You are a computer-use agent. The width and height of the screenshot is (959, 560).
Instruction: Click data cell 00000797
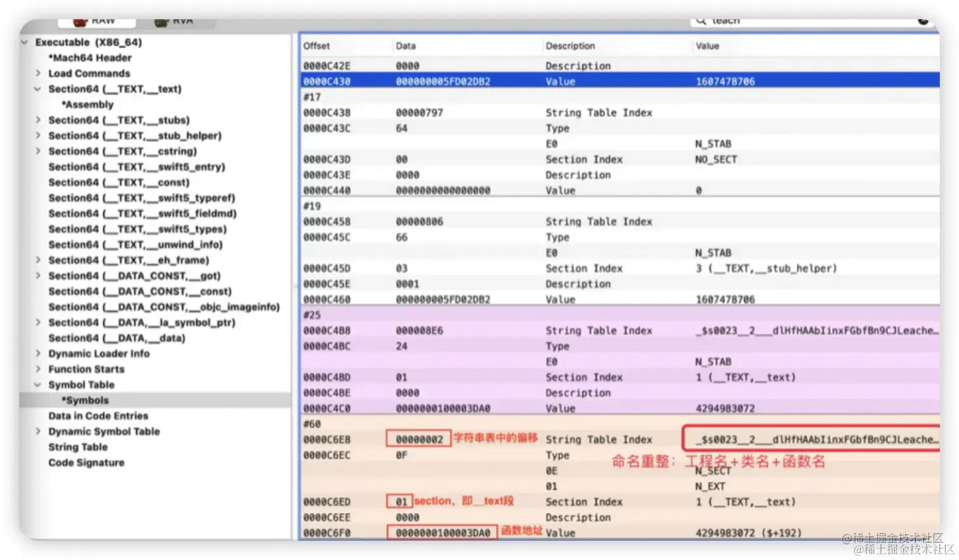(419, 113)
